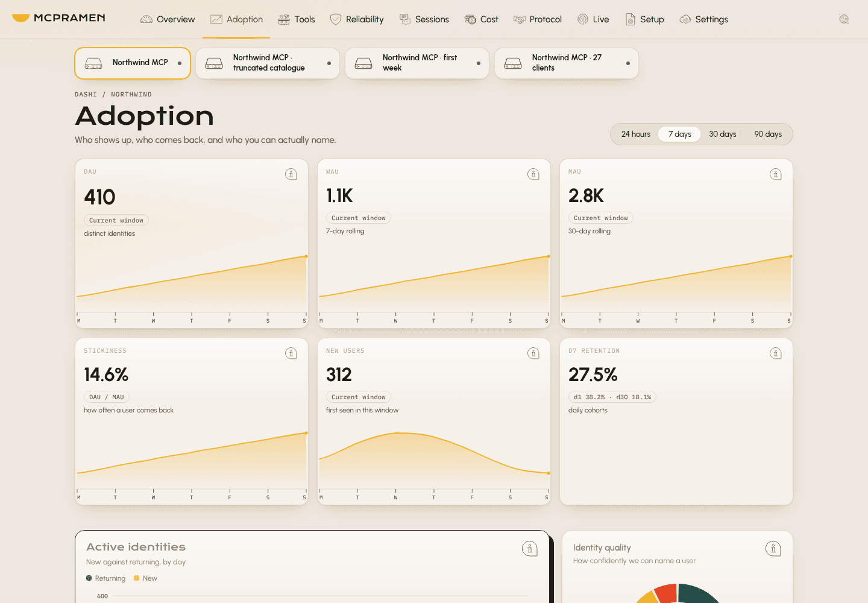Show info for the MAU card
The width and height of the screenshot is (868, 603).
(x=776, y=174)
